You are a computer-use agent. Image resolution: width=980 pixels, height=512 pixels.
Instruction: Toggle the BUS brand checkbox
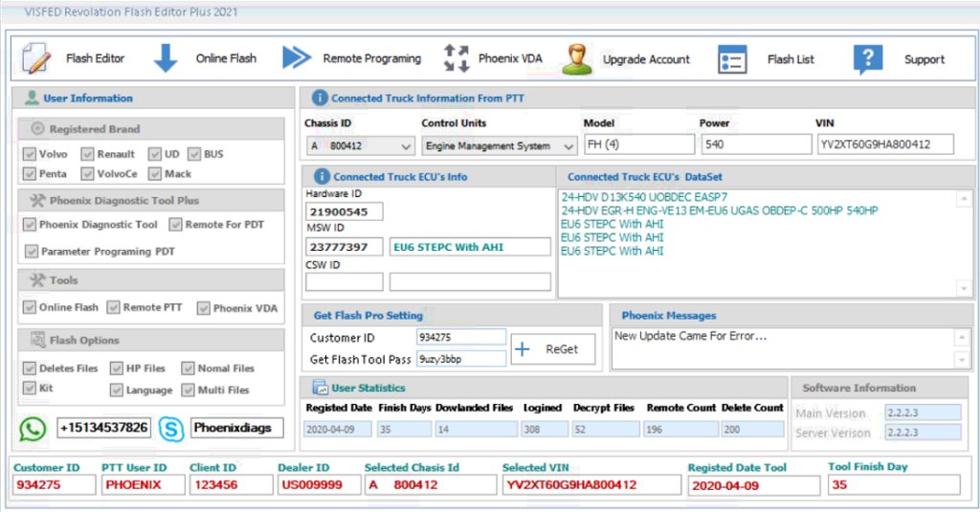[194, 154]
